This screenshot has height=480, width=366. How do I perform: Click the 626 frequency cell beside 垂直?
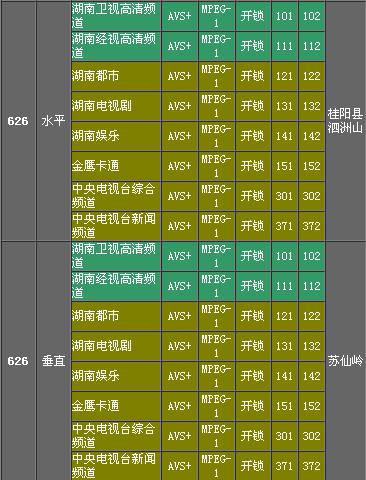tap(18, 361)
